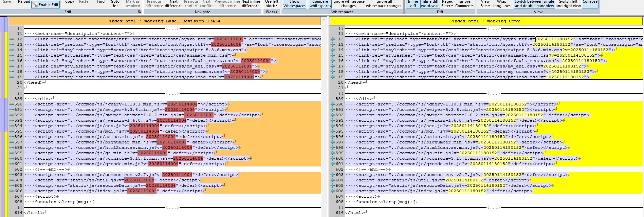This screenshot has height=217, width=644.
Task: Expand the View Bars dropdown
Action: tap(485, 4)
